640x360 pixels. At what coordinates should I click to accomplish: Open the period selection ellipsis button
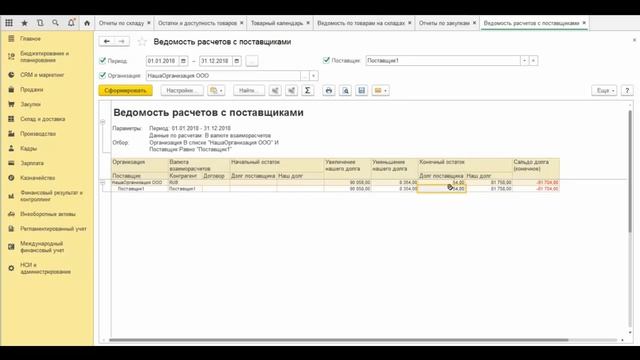[x=252, y=61]
